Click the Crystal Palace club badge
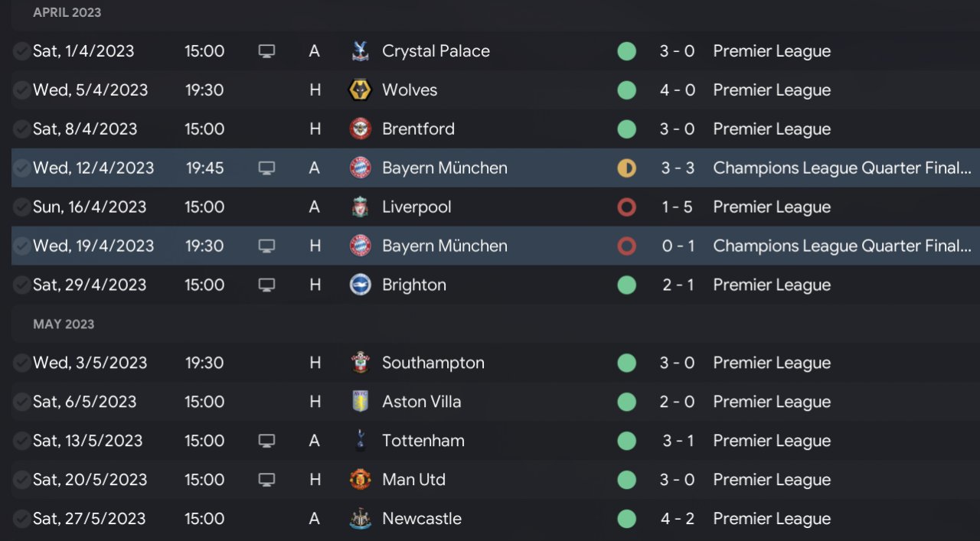Viewport: 980px width, 541px height. pos(360,51)
